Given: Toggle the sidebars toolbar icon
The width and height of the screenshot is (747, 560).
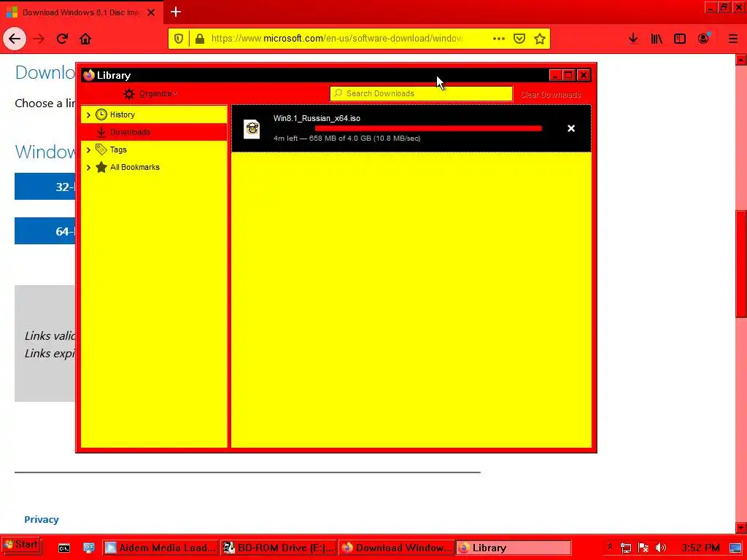Looking at the screenshot, I should pos(680,39).
